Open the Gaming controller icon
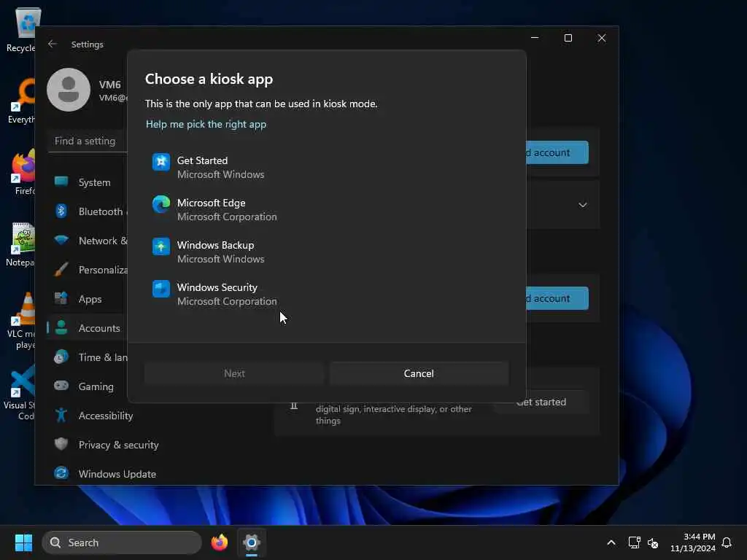 click(x=61, y=386)
